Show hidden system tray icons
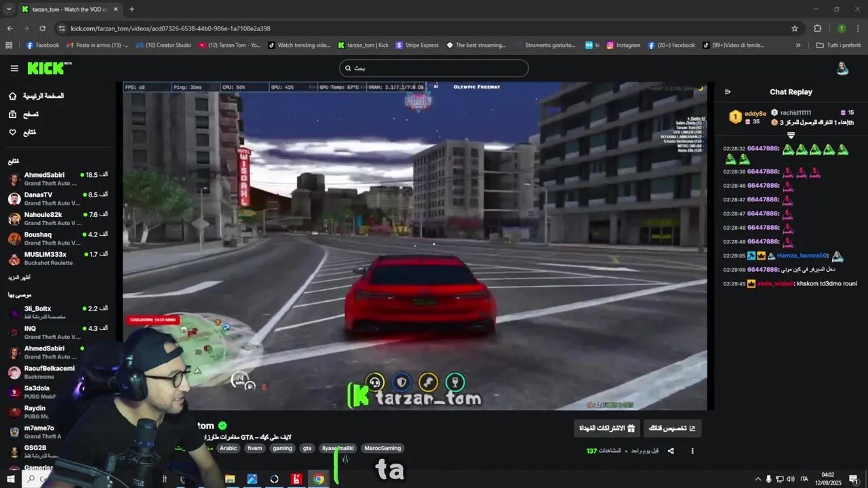The height and width of the screenshot is (488, 868). (758, 479)
